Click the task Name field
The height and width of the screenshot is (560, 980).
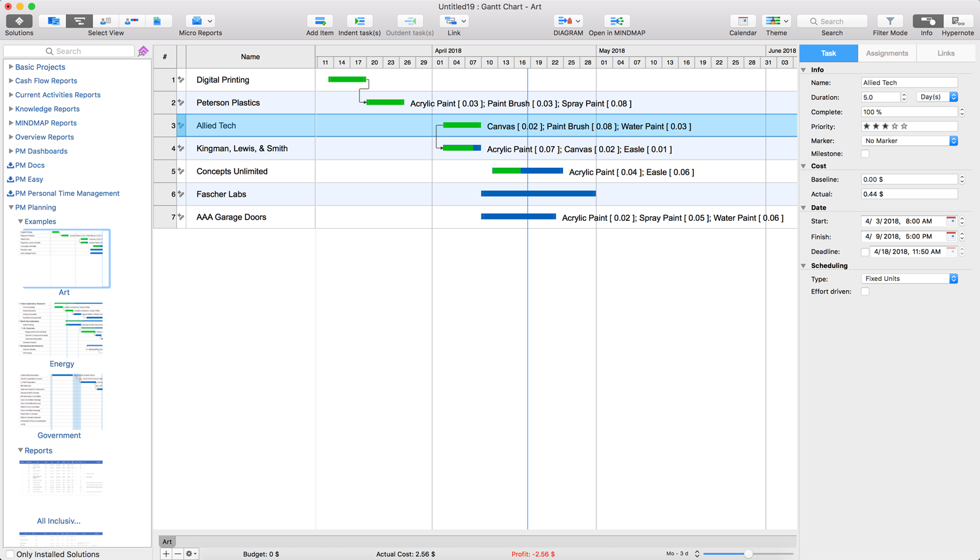[909, 82]
